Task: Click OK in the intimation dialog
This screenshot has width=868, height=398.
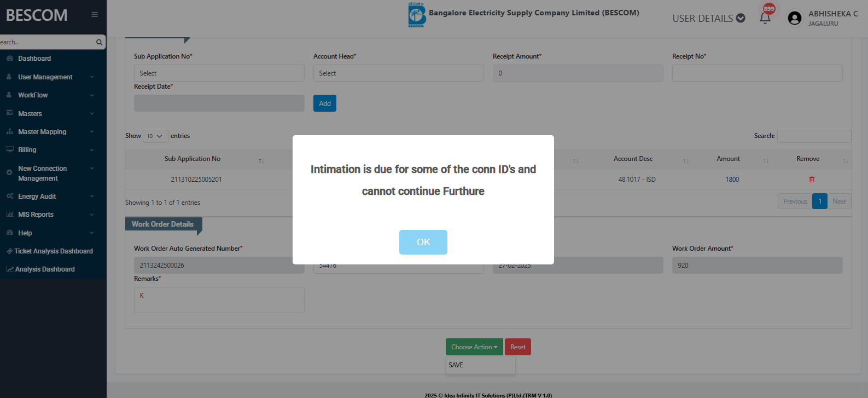Action: coord(423,242)
